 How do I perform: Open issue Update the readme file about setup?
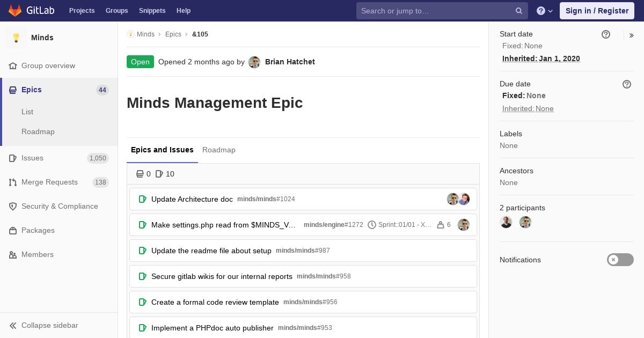pos(211,251)
